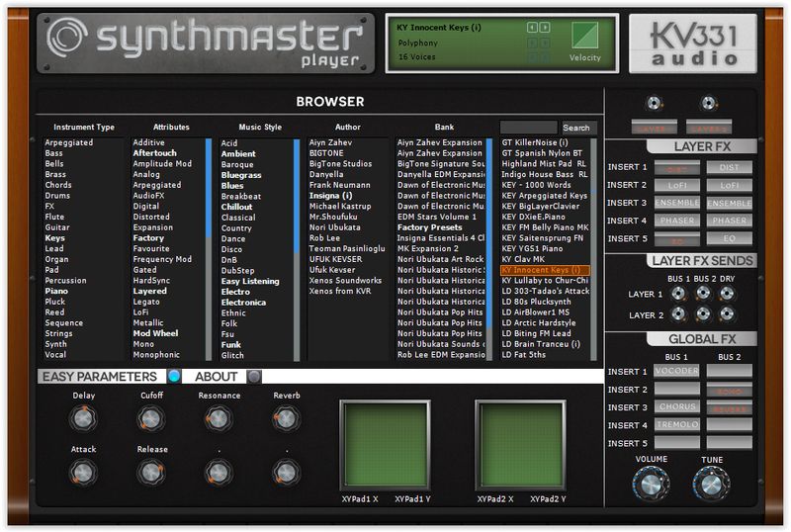791x532 pixels.
Task: Click the Reverb knob
Action: click(x=286, y=418)
